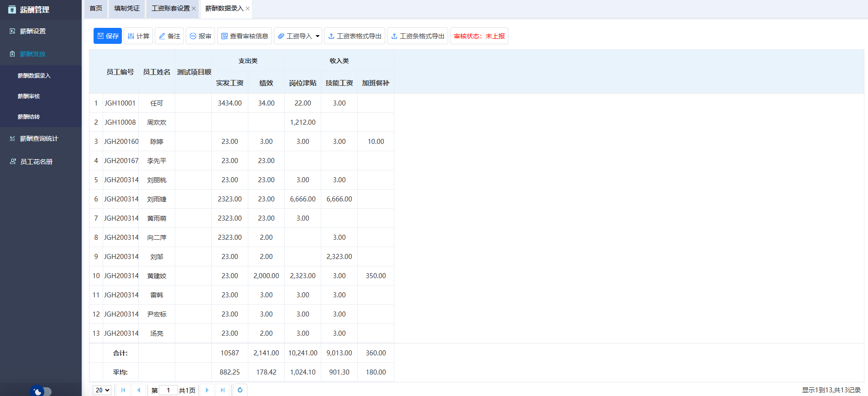Expand the 薪酬查询统计 sidebar menu
The image size is (868, 396).
coord(41,138)
